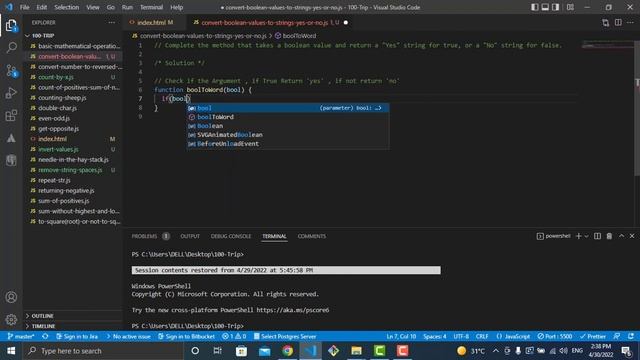Open notifications bell in status bar
Image resolution: width=640 pixels, height=360 pixels.
(x=631, y=336)
